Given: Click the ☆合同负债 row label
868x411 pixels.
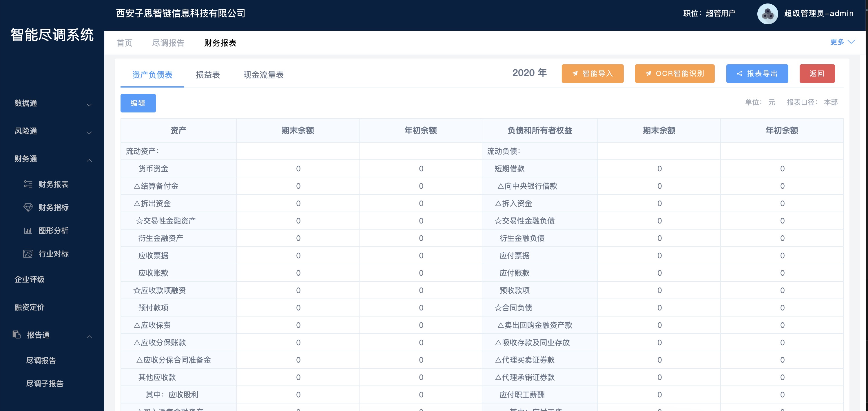Looking at the screenshot, I should tap(513, 308).
